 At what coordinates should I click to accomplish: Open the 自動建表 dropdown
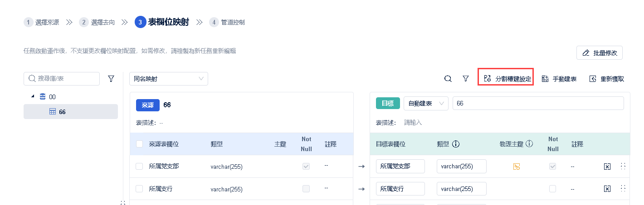425,103
